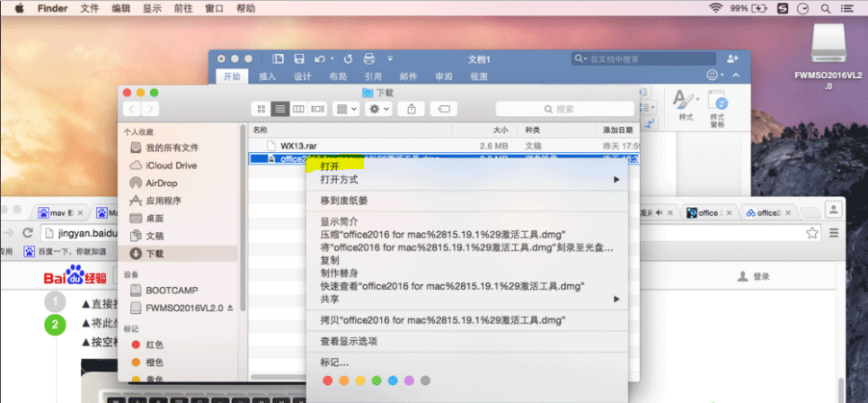Click the Word save icon

(299, 58)
